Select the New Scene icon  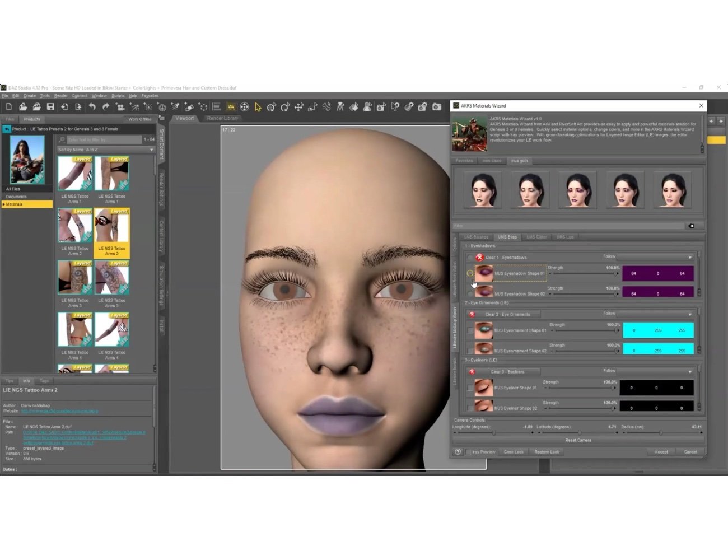click(9, 107)
